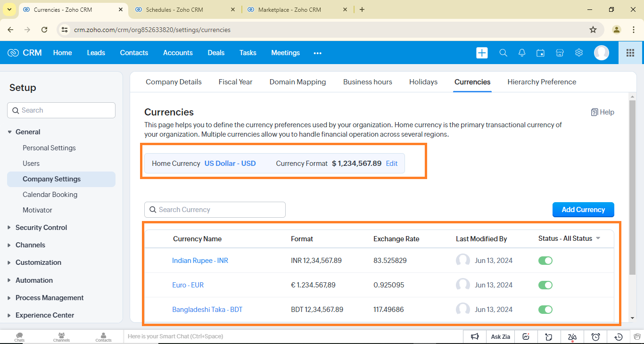Click the announcements megaphone icon
The image size is (644, 344).
click(x=475, y=336)
